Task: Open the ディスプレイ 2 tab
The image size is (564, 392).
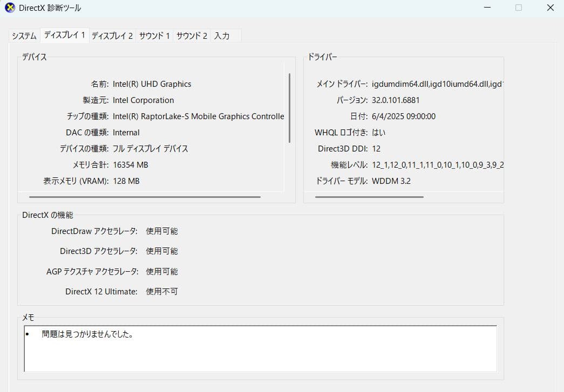Action: tap(112, 35)
